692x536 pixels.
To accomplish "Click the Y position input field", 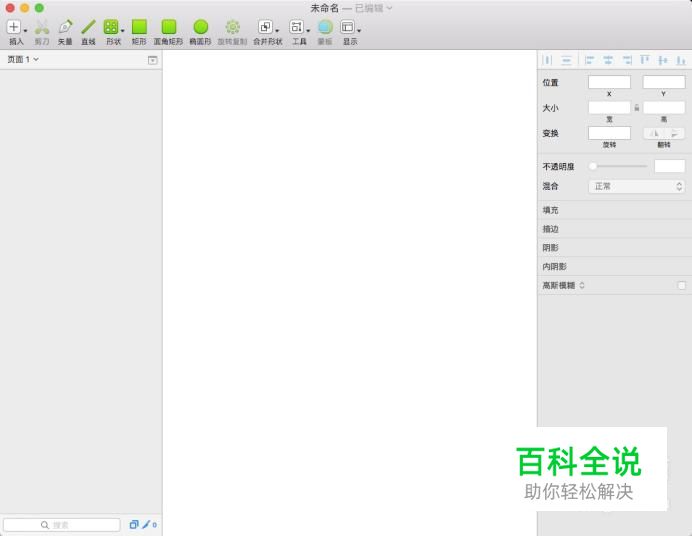I will [664, 82].
